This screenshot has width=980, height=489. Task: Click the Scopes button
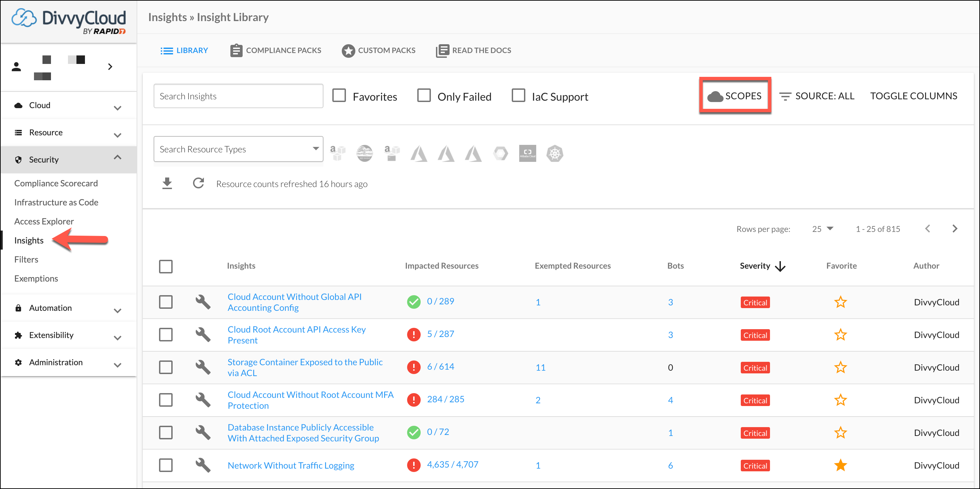[735, 96]
